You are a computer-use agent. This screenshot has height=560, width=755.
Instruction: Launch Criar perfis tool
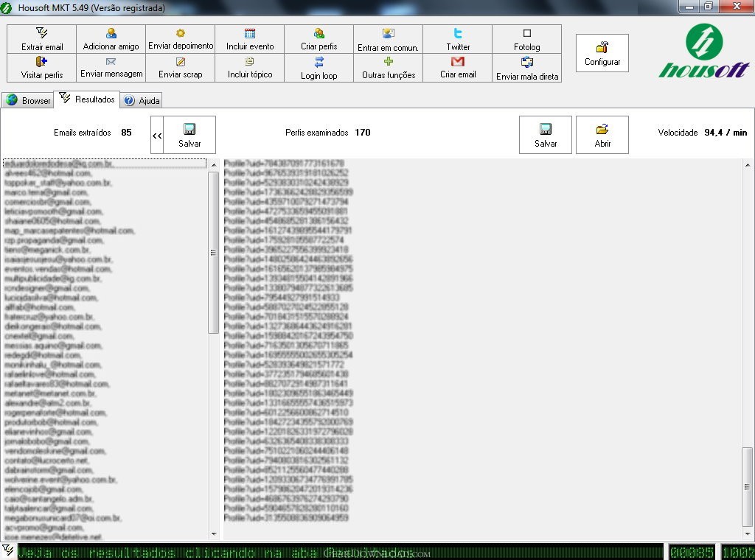319,39
